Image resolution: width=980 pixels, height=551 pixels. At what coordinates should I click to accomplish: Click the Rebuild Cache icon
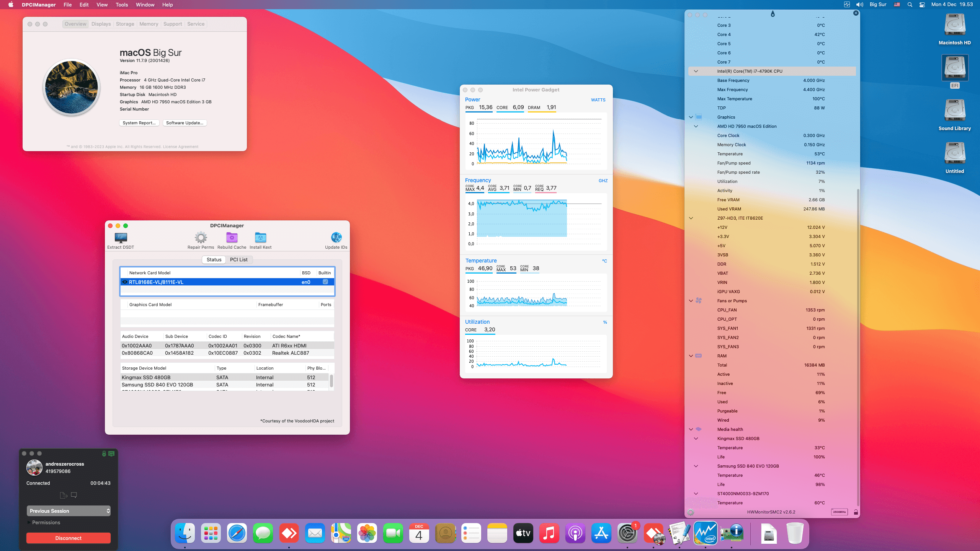(232, 238)
